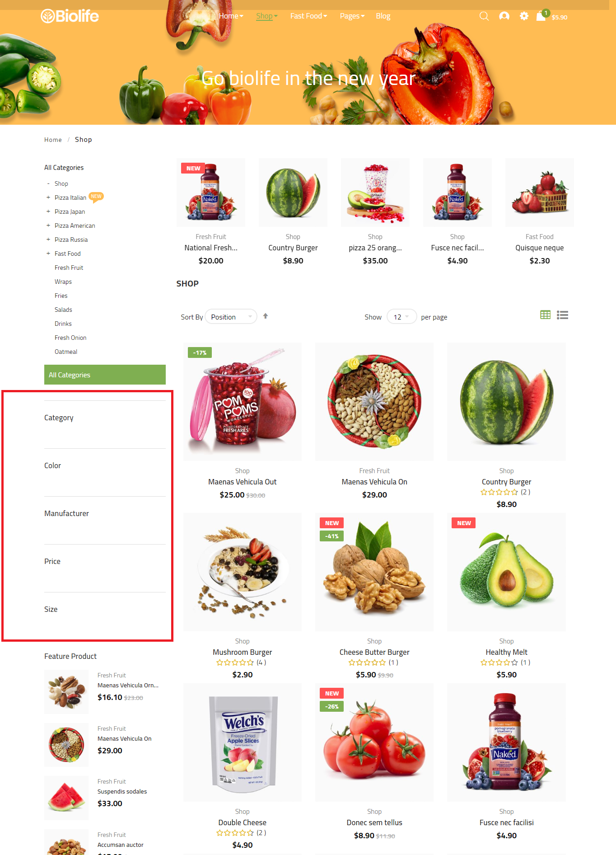Screen dimensions: 616x855
Task: Click the green All Categories button
Action: 105,375
